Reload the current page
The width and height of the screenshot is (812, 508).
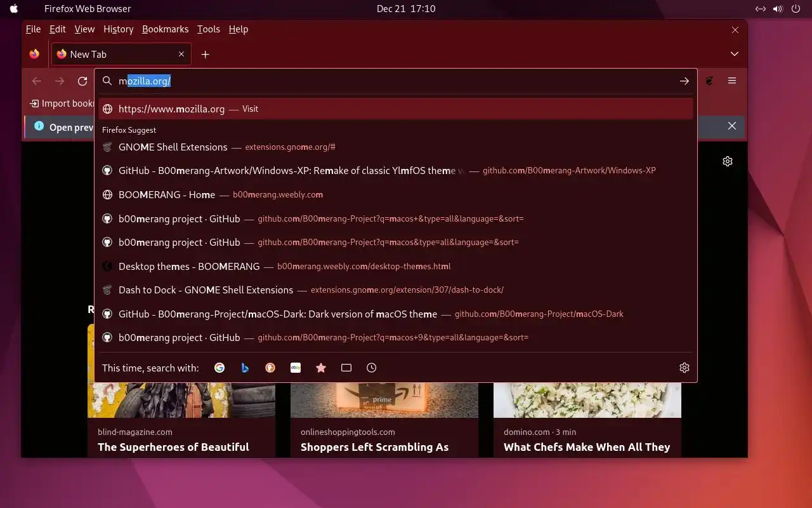(x=82, y=81)
